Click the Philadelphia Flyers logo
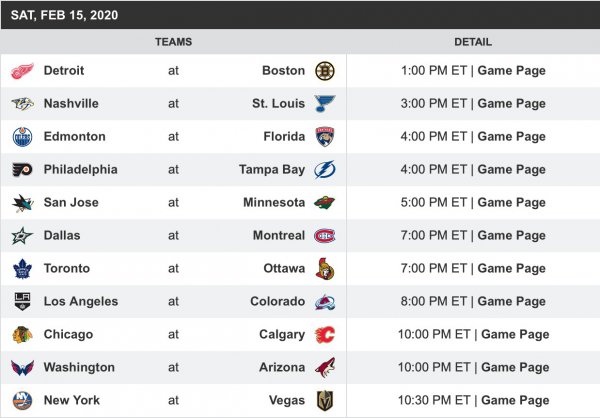 22,170
